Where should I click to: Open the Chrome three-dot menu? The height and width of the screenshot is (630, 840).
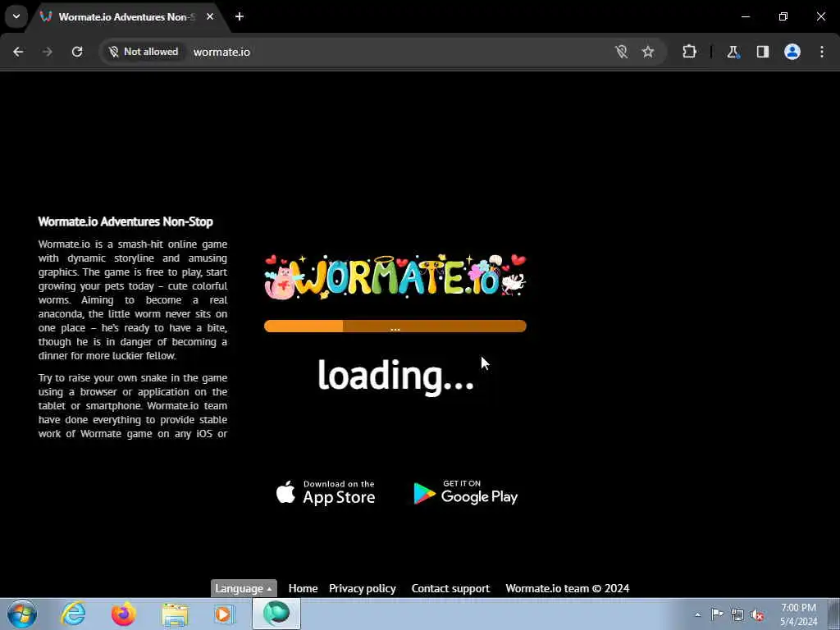822,52
